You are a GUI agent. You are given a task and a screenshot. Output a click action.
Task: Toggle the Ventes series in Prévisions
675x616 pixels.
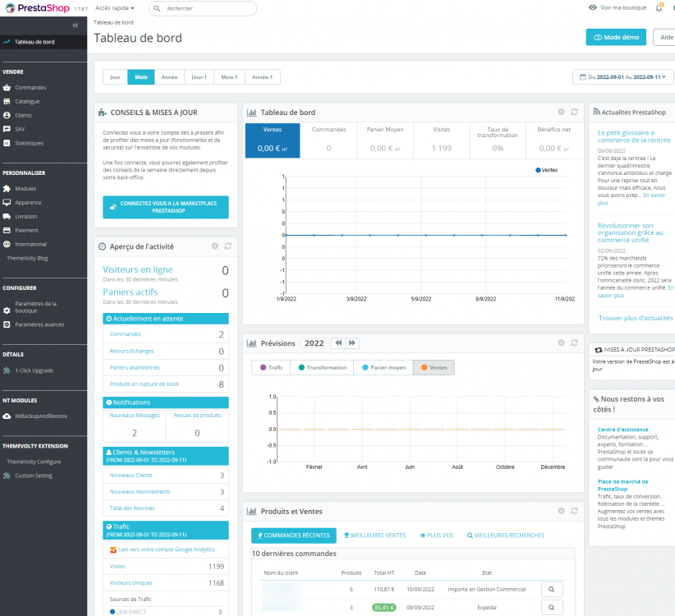click(434, 368)
